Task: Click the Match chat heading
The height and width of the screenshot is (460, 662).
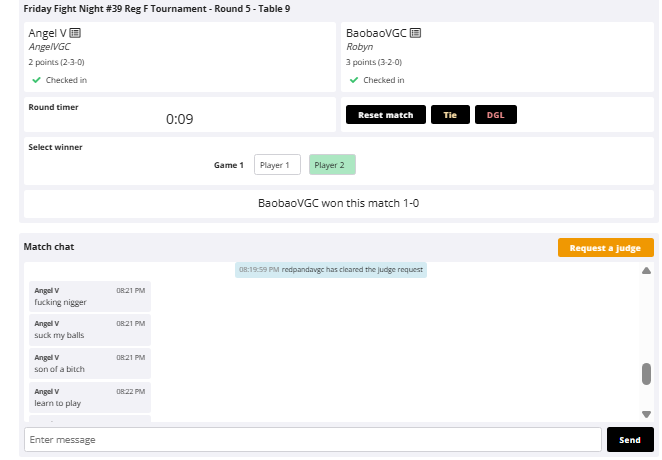Action: coord(49,247)
